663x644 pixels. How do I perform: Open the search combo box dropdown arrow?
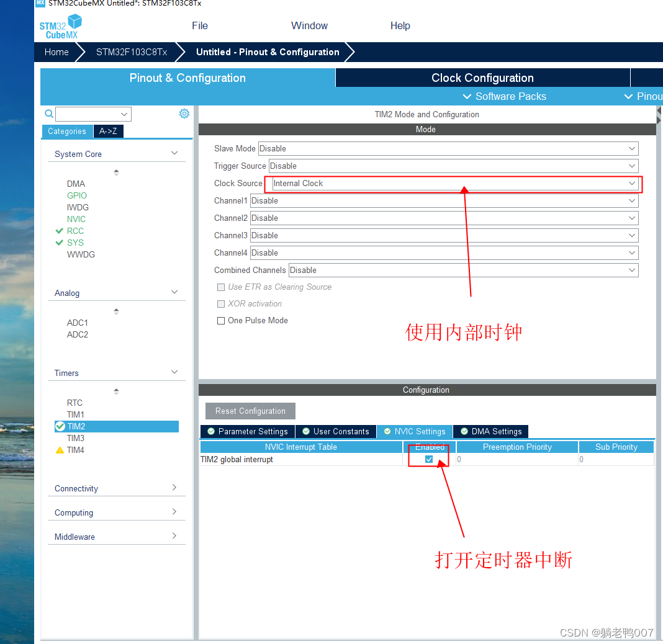[x=124, y=114]
